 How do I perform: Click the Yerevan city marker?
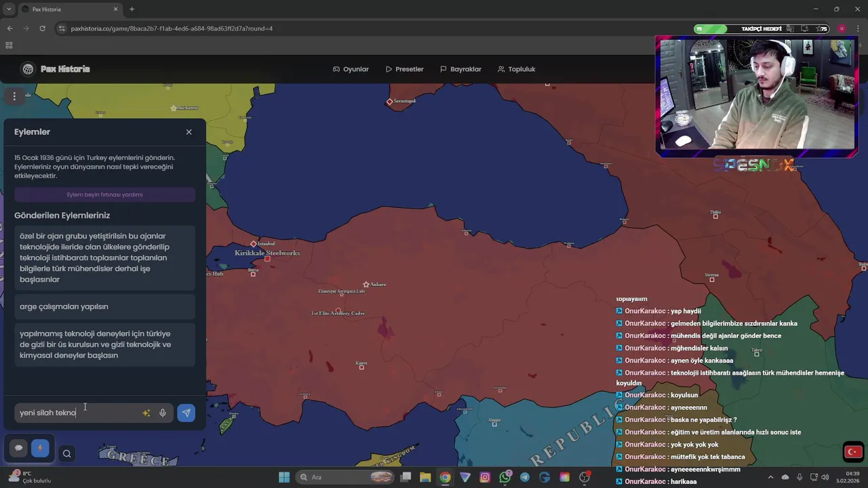711,279
